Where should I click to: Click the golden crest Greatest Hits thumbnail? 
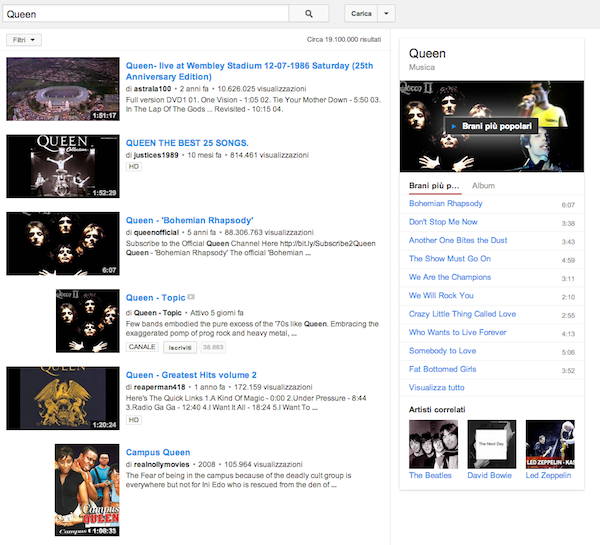(63, 398)
